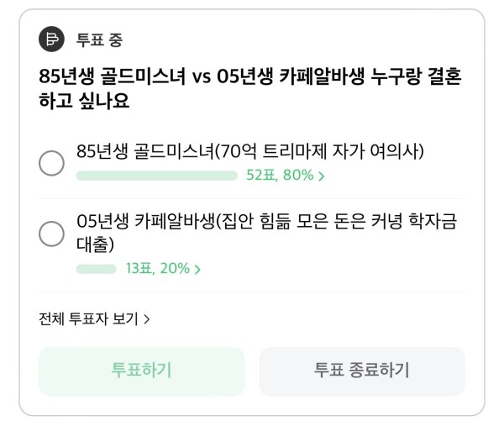The image size is (504, 426).
Task: Click the 투표 중 status label
Action: 99,39
